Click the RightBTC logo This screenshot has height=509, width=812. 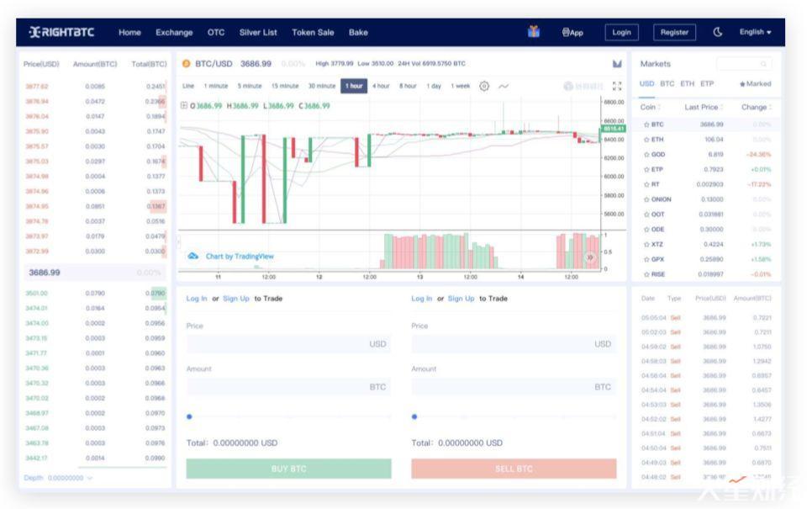[x=61, y=32]
